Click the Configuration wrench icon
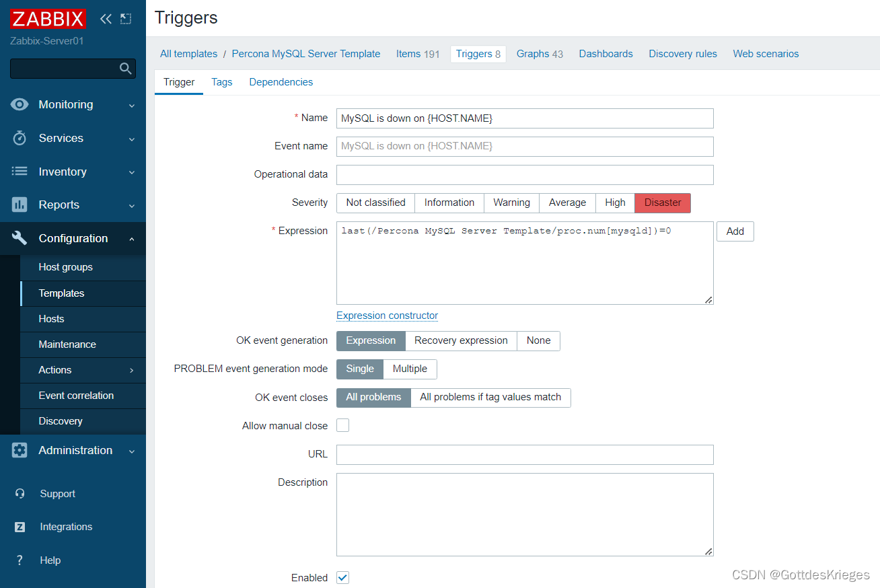 click(x=20, y=238)
